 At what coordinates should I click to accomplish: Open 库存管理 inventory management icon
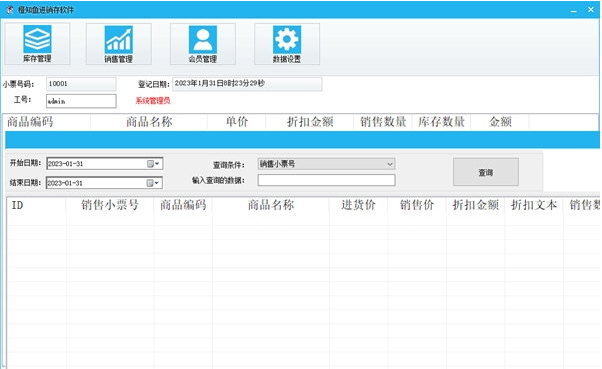pos(37,44)
